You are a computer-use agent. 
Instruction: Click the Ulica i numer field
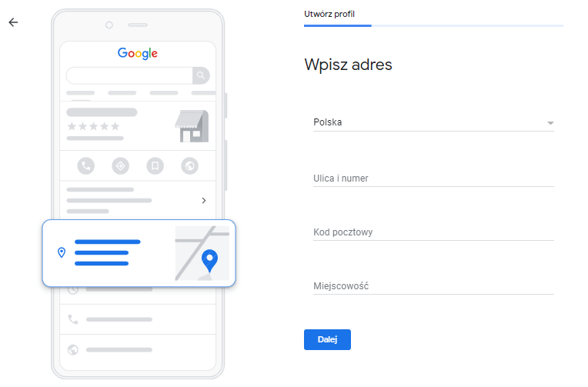coord(433,178)
